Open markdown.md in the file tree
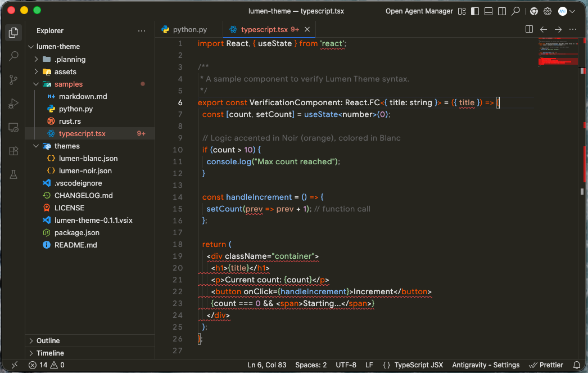 point(90,96)
